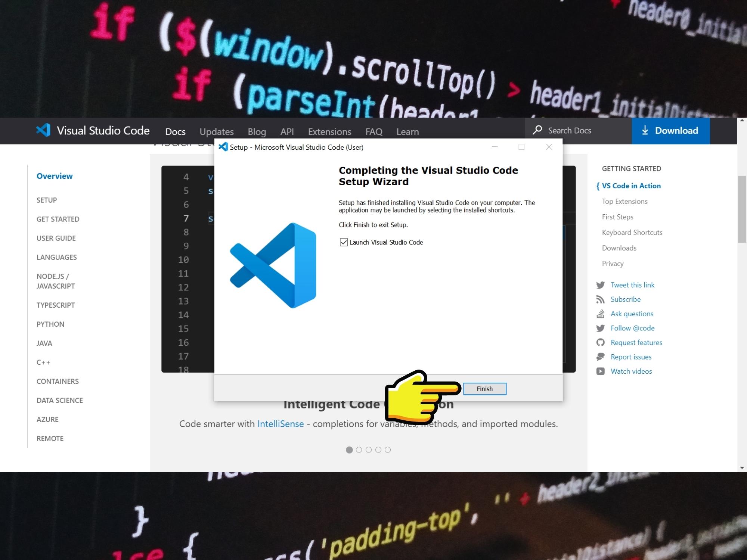Expand DATA SCIENCE section in sidebar
This screenshot has width=747, height=560.
[x=60, y=400]
